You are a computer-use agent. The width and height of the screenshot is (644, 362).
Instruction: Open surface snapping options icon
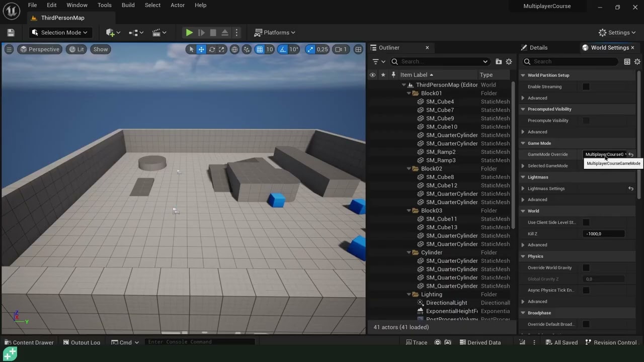point(247,49)
